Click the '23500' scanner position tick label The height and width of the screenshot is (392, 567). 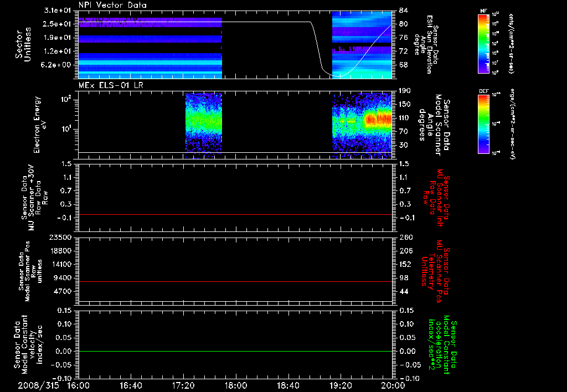pos(60,237)
